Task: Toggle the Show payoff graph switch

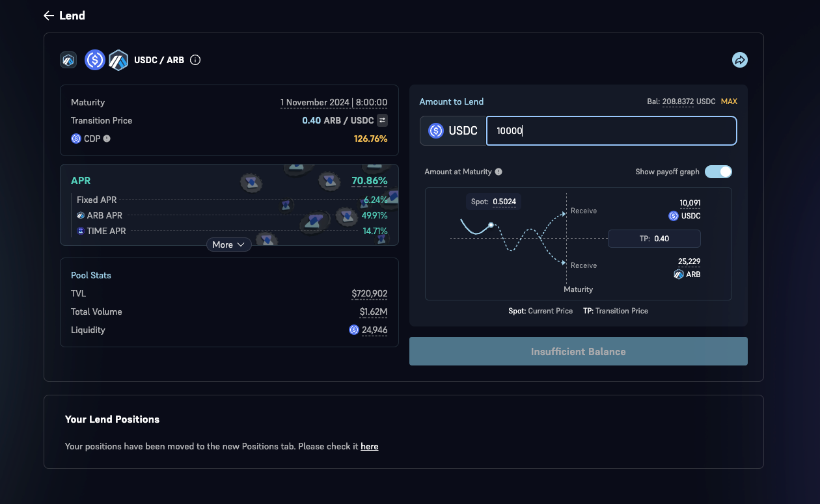Action: click(x=718, y=172)
